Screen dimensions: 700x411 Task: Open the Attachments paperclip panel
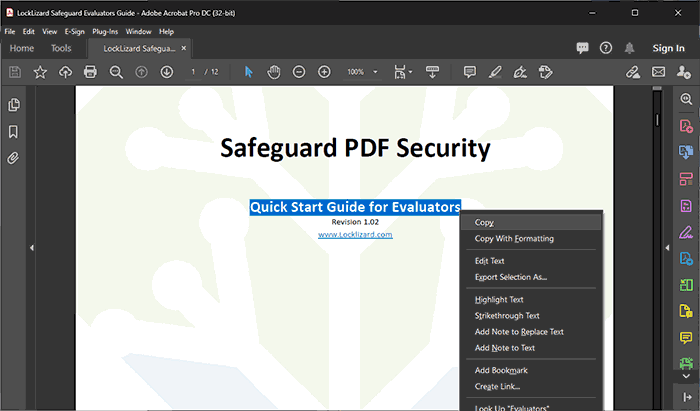[x=13, y=158]
